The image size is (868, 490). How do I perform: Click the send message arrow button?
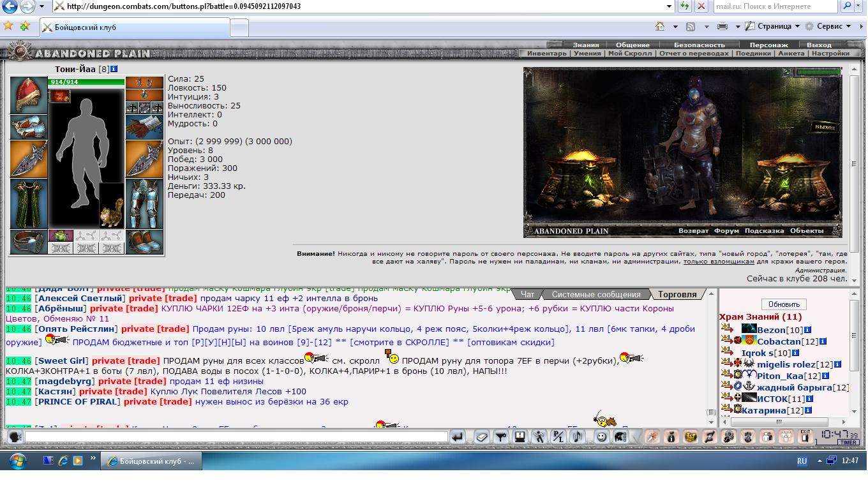(x=457, y=437)
